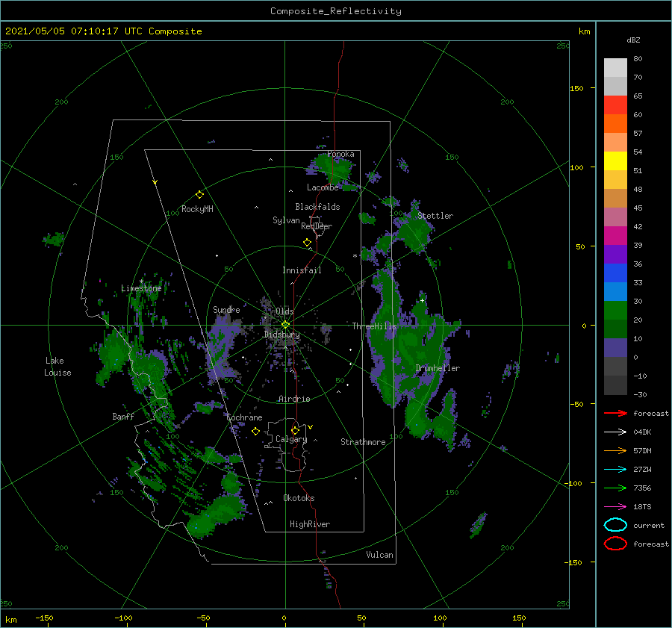This screenshot has height=628, width=672.
Task: Click the Composite_Reflectivity title
Action: tap(336, 11)
